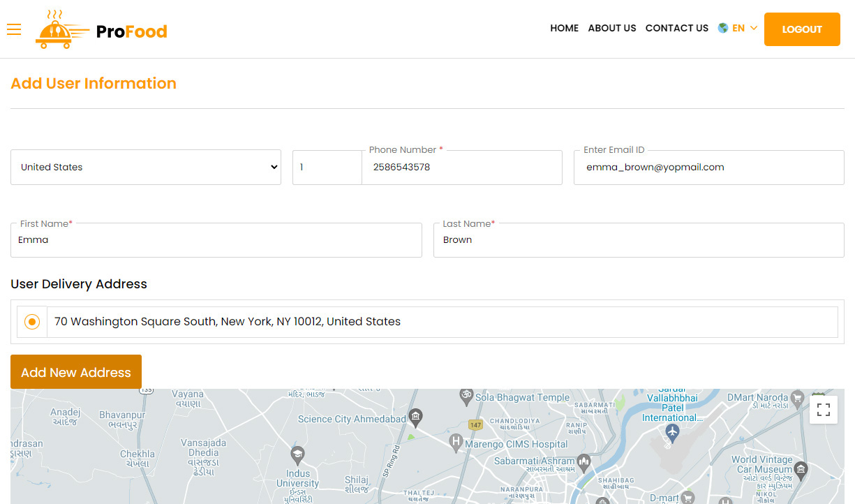
Task: Go to the HOME page
Action: pos(564,29)
